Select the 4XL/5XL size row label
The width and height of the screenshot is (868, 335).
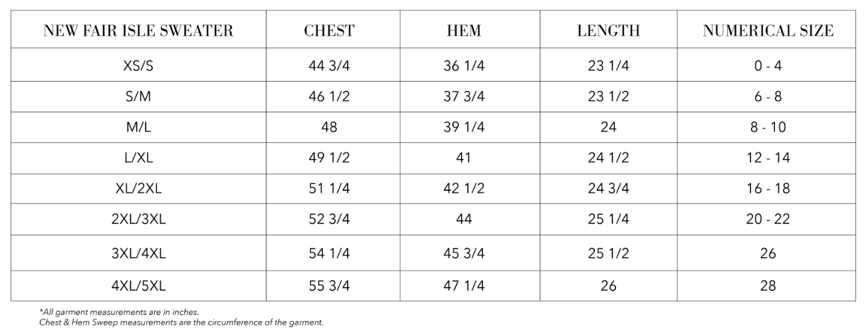[138, 286]
